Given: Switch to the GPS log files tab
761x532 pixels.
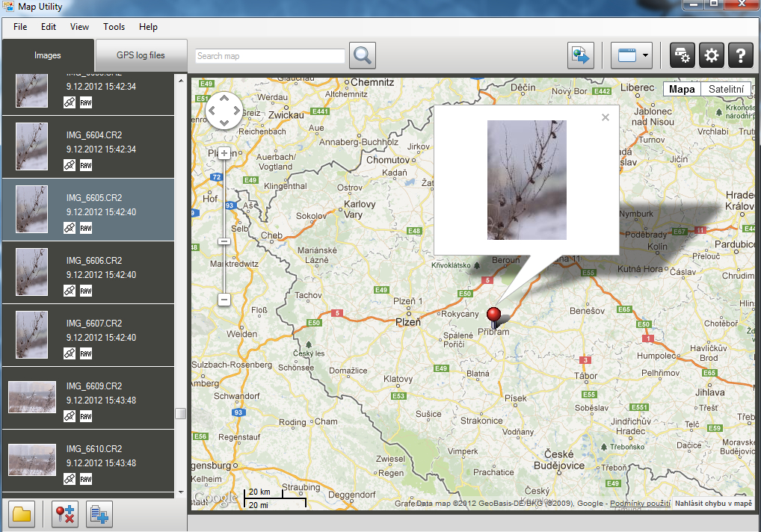Looking at the screenshot, I should pyautogui.click(x=141, y=55).
